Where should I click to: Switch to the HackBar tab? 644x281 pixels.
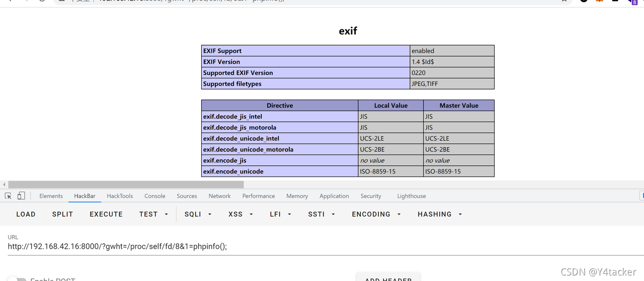(85, 196)
